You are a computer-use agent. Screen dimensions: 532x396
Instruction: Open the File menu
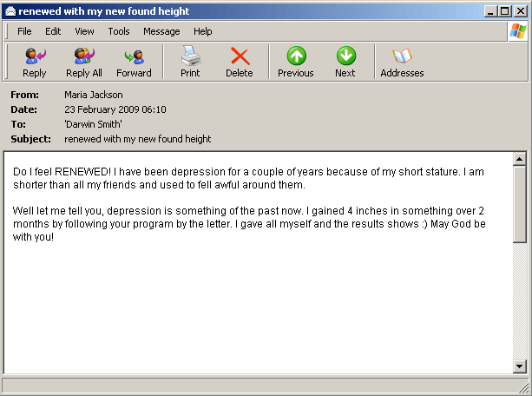click(x=24, y=31)
